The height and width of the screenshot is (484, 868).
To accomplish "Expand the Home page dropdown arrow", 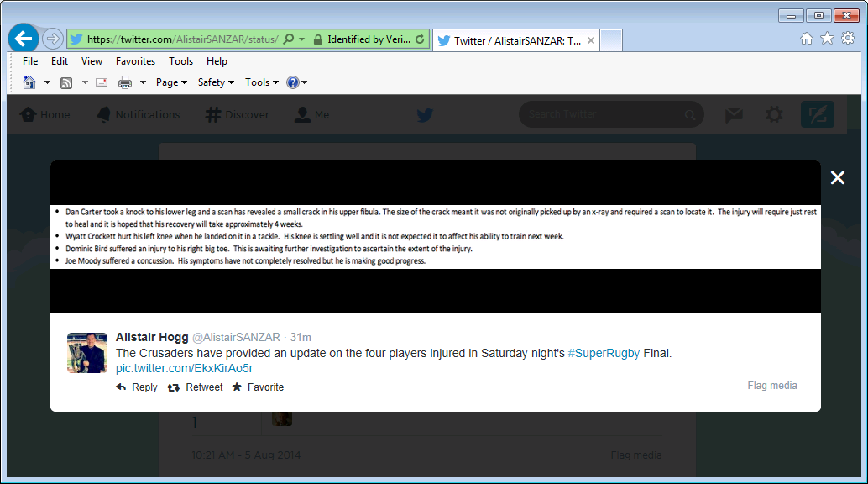I will coord(47,82).
